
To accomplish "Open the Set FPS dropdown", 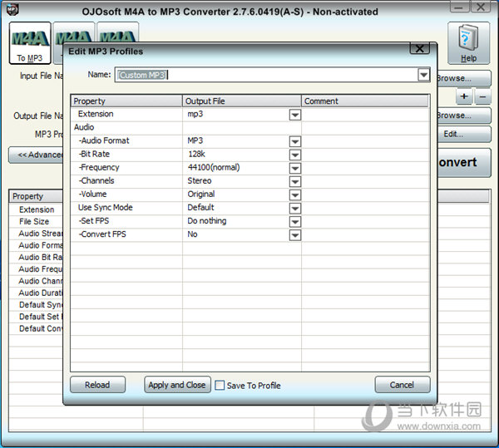I will [x=295, y=222].
